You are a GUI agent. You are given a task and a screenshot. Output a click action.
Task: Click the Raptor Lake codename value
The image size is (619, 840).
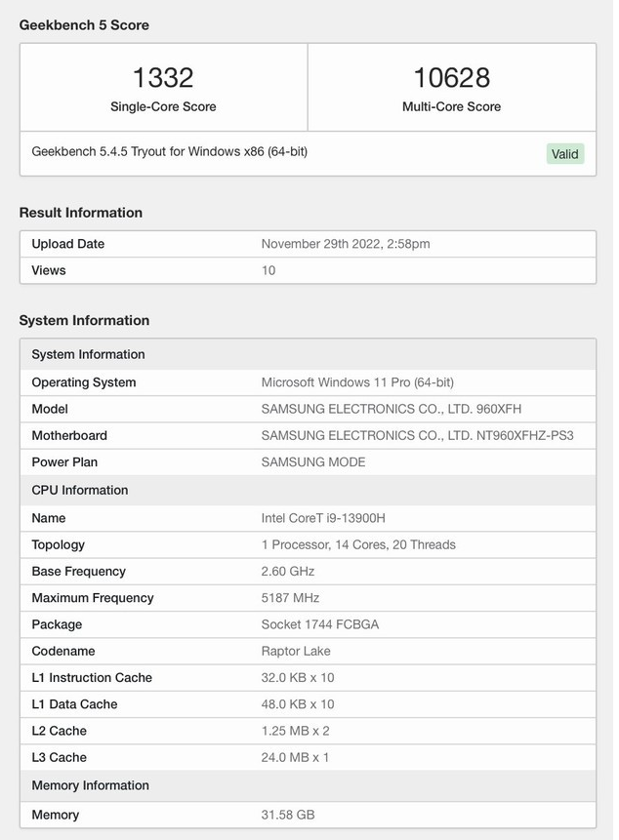296,651
